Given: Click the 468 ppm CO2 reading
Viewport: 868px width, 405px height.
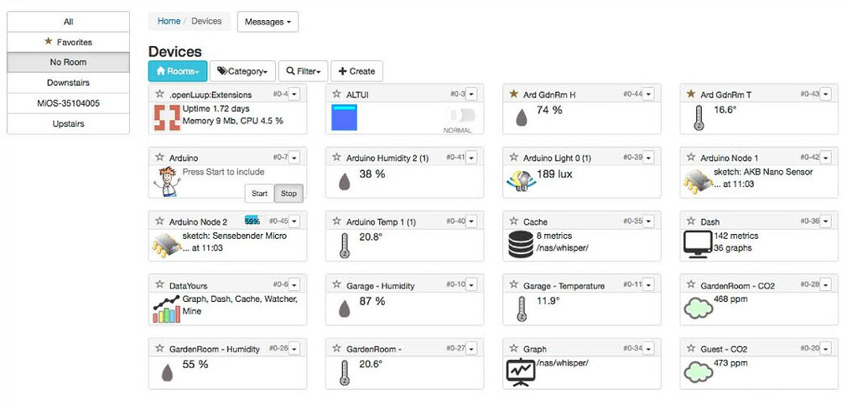Looking at the screenshot, I should [x=730, y=299].
